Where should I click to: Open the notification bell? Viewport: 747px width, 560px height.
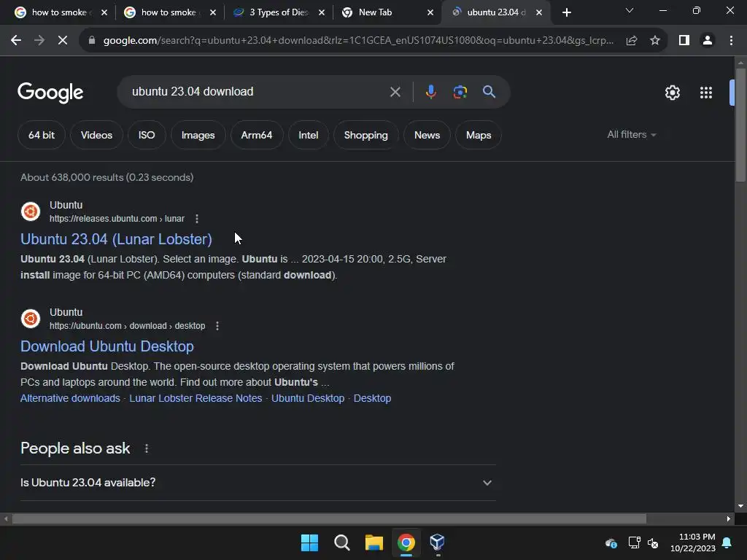(727, 542)
